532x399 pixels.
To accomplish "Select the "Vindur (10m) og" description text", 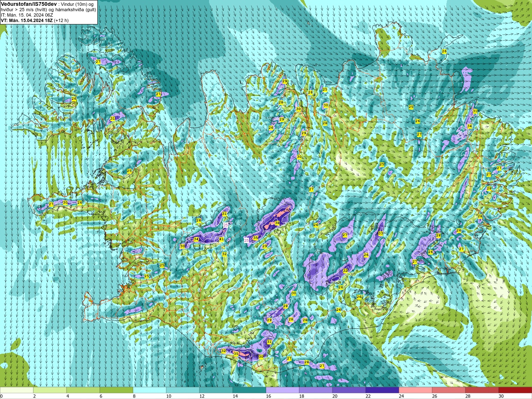I will pos(77,4).
